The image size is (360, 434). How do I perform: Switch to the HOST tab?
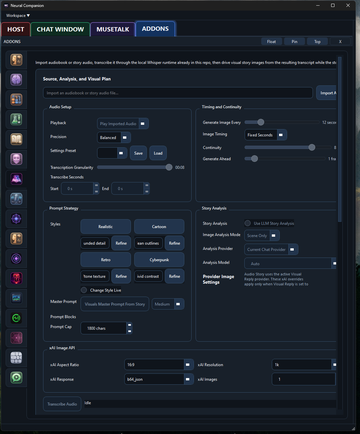pos(16,29)
